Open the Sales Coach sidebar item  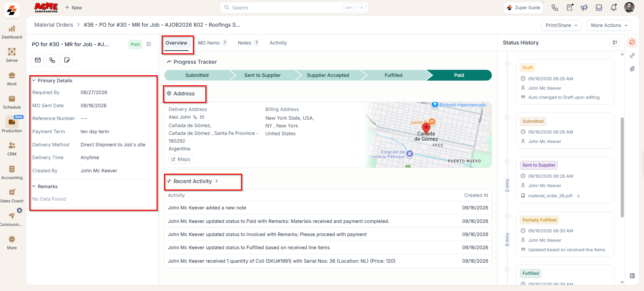(12, 195)
